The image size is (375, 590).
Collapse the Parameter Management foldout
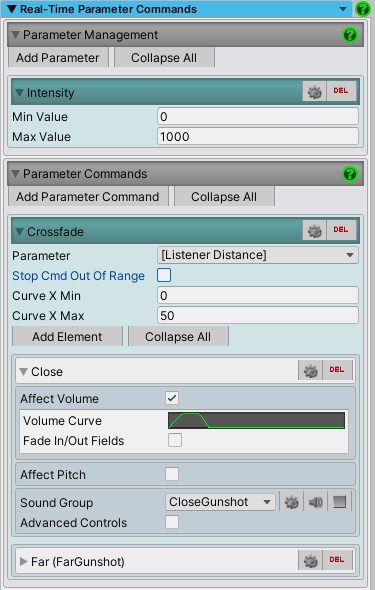pos(15,35)
